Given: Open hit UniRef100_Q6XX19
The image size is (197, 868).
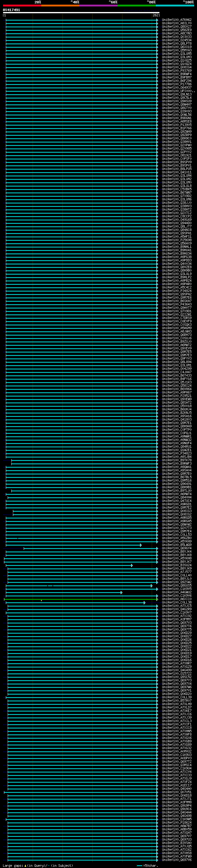Looking at the screenshot, I should 177,47.
